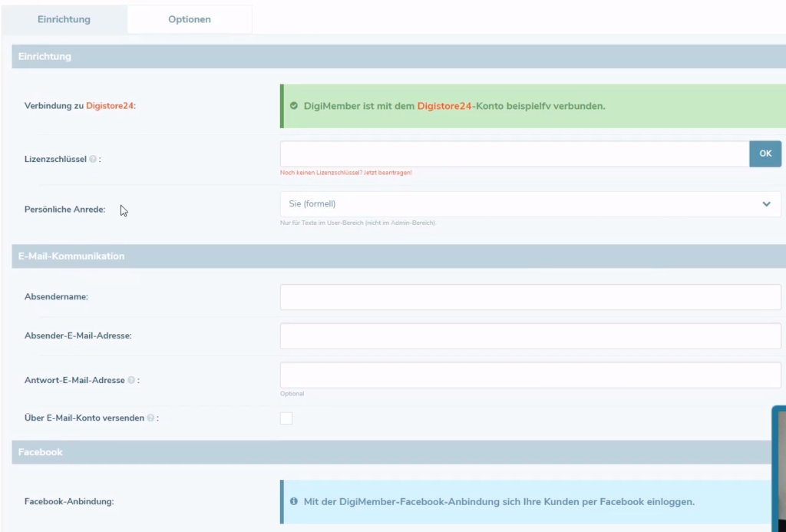Click the Antwort-E-Mail-Adresse help icon
The width and height of the screenshot is (786, 532).
coord(131,380)
